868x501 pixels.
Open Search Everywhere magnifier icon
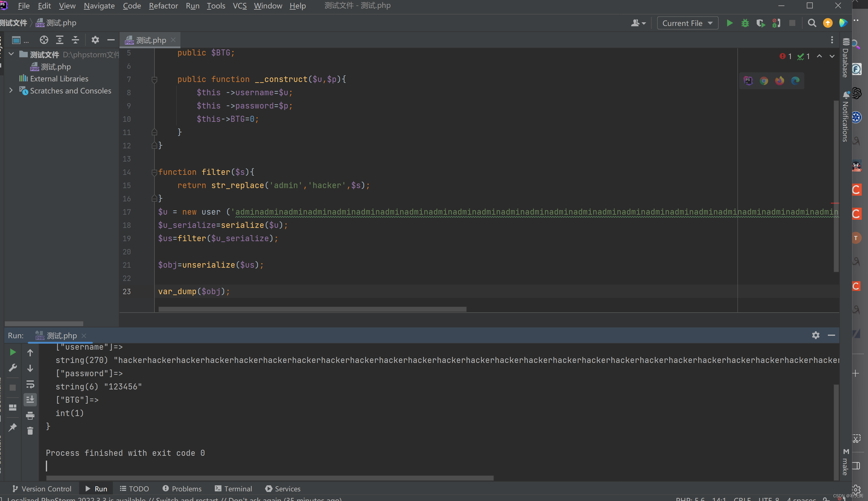point(812,23)
